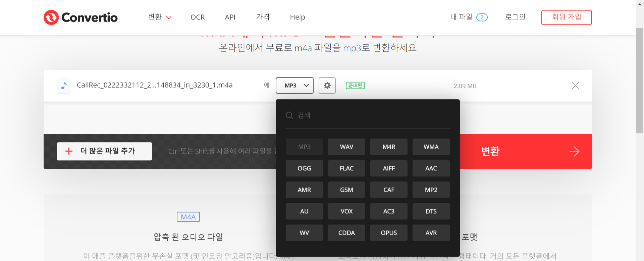This screenshot has height=261, width=644.
Task: Click the 압축 된 오디오 파일 heading
Action: coord(188,237)
